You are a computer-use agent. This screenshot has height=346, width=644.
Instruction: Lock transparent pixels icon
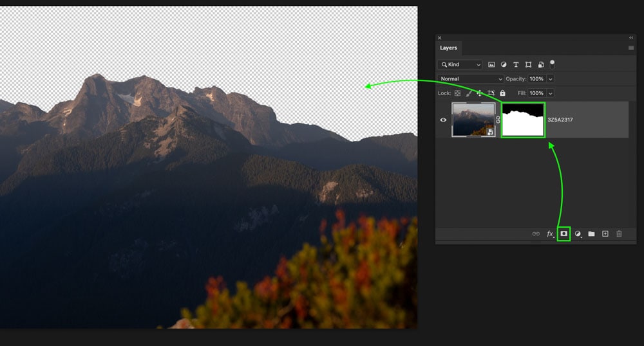457,93
